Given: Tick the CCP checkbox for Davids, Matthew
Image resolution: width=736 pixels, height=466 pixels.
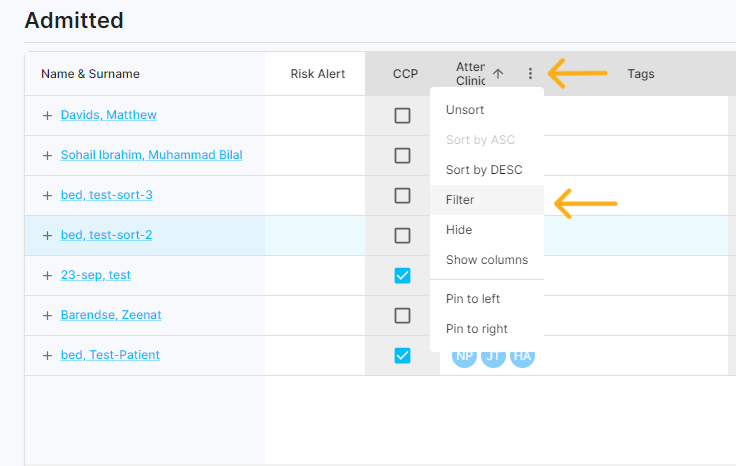Looking at the screenshot, I should pyautogui.click(x=402, y=115).
